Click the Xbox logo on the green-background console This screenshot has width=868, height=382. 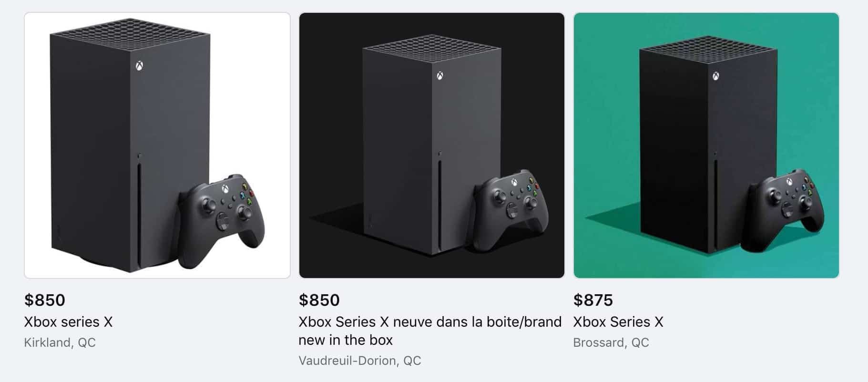pyautogui.click(x=715, y=76)
